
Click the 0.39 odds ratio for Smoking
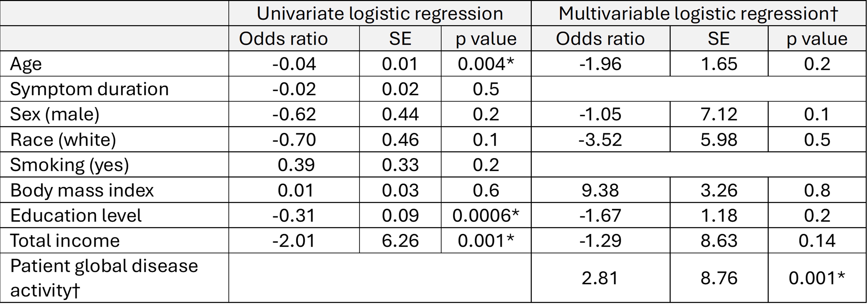pyautogui.click(x=296, y=165)
